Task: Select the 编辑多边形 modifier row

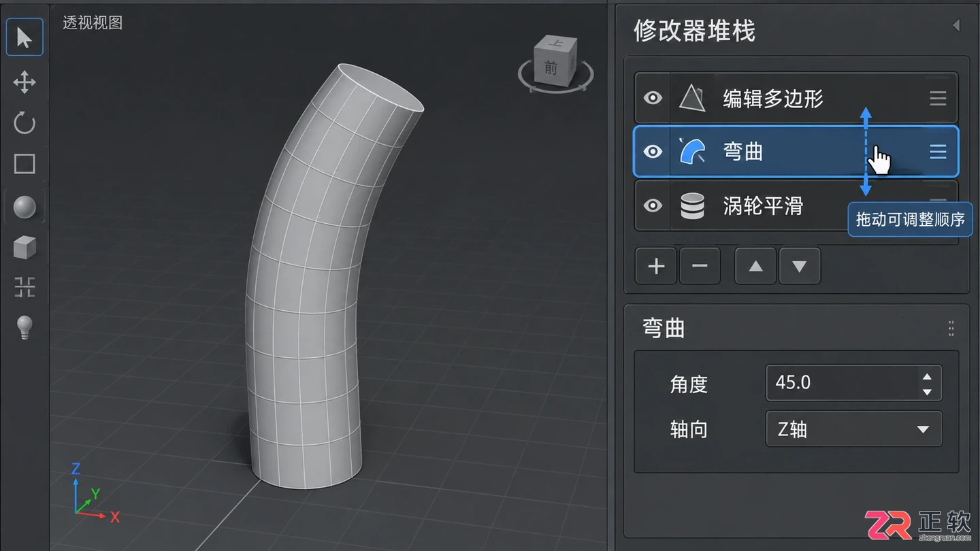Action: tap(796, 98)
